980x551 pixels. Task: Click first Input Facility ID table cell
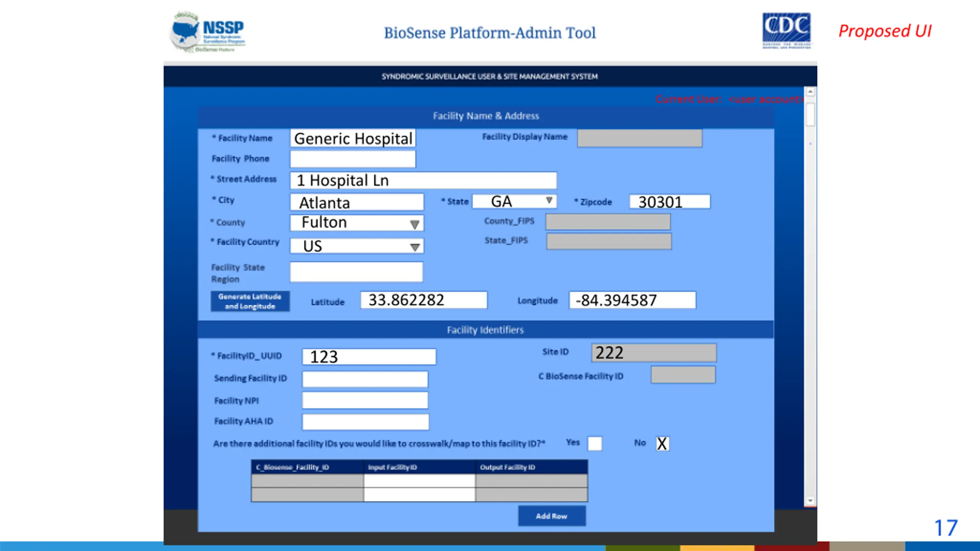(419, 481)
